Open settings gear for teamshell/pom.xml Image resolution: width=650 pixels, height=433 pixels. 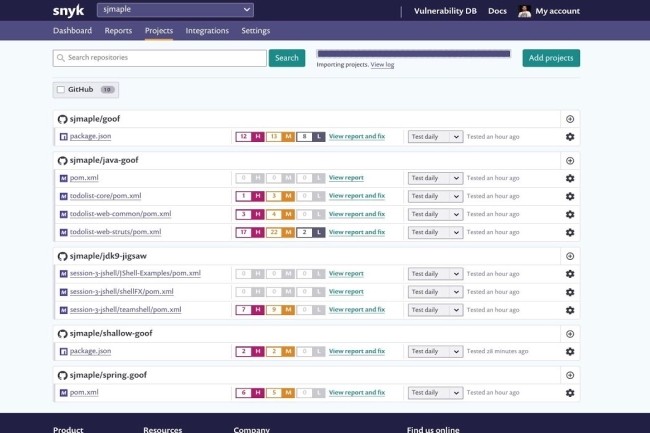pos(570,310)
